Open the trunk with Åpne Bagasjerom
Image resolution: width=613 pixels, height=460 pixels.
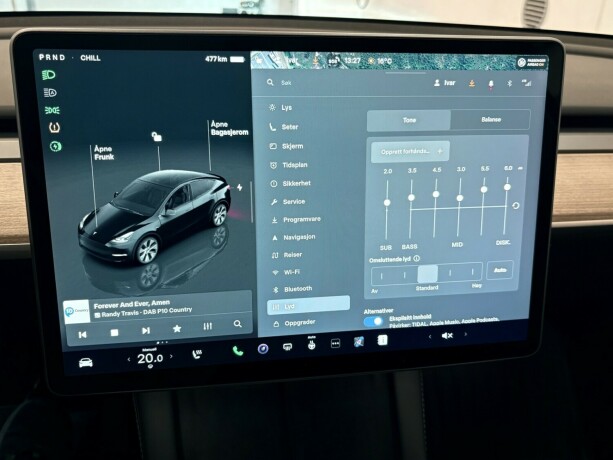tap(229, 128)
